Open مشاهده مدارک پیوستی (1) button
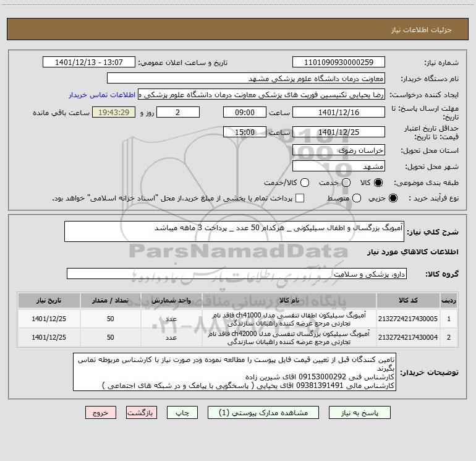This screenshot has height=461, width=476. click(263, 413)
